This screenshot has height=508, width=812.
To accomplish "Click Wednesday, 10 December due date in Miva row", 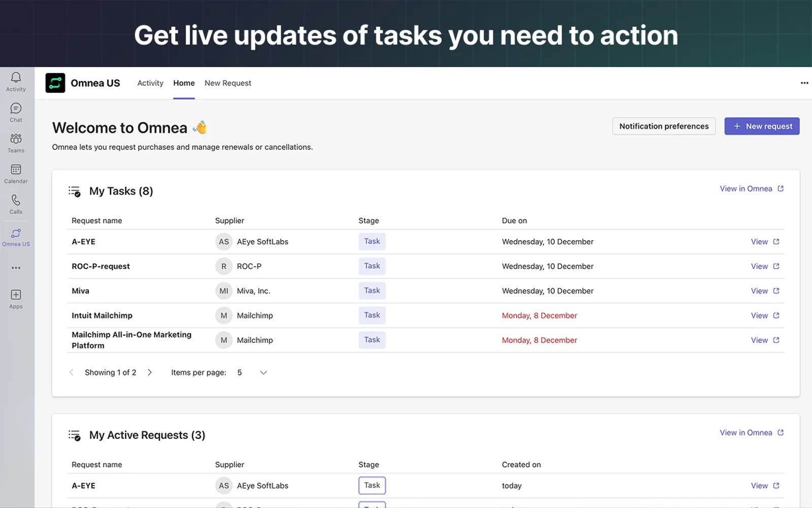I will click(x=548, y=291).
